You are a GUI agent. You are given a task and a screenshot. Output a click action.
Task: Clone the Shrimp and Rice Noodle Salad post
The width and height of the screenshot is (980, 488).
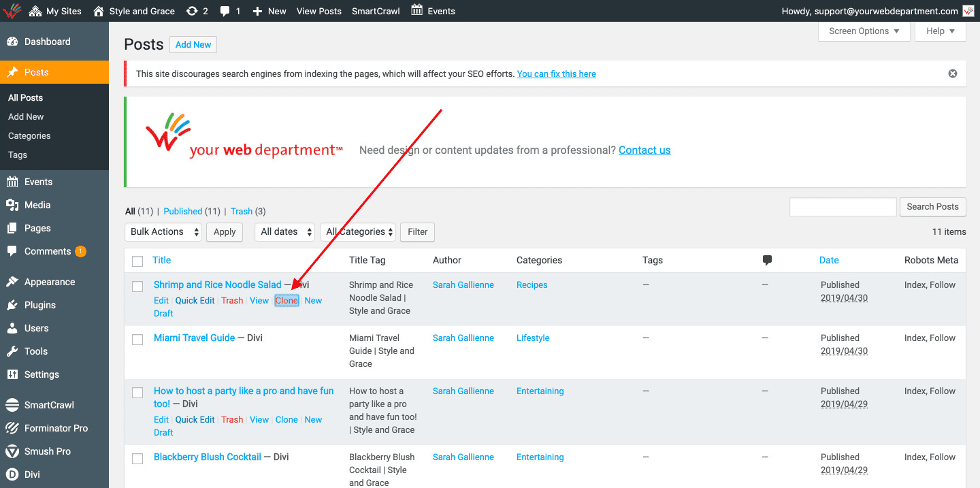click(x=287, y=301)
